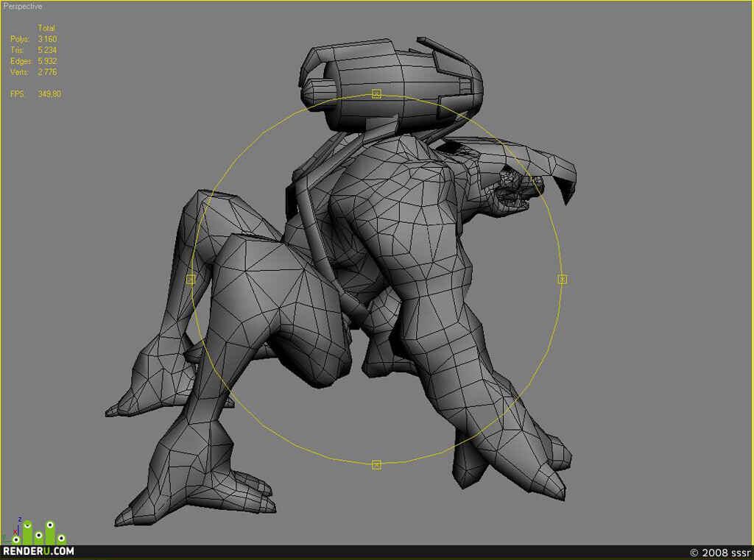
Task: Click the green Renderu mascot characters
Action: (41, 533)
